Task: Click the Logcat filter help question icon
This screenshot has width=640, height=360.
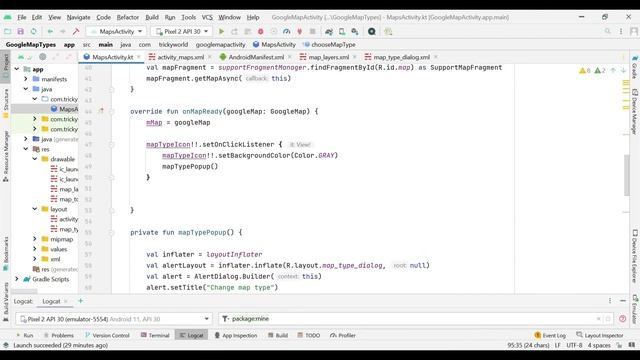Action: click(622, 319)
